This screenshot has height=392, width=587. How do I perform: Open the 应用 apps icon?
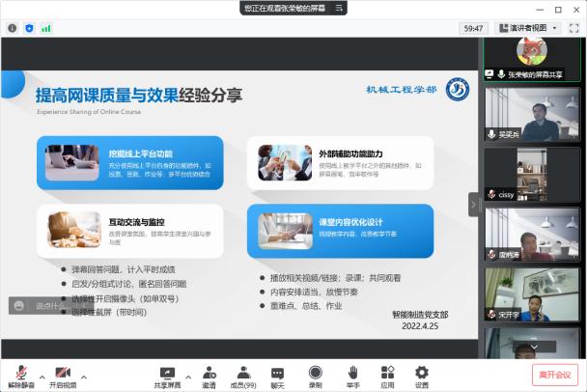click(x=387, y=373)
